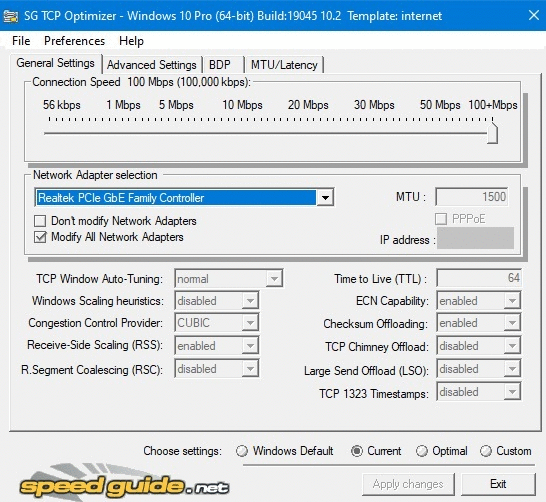Switch to the MTU/Latency tab
Screen dimensions: 546x502
point(284,65)
